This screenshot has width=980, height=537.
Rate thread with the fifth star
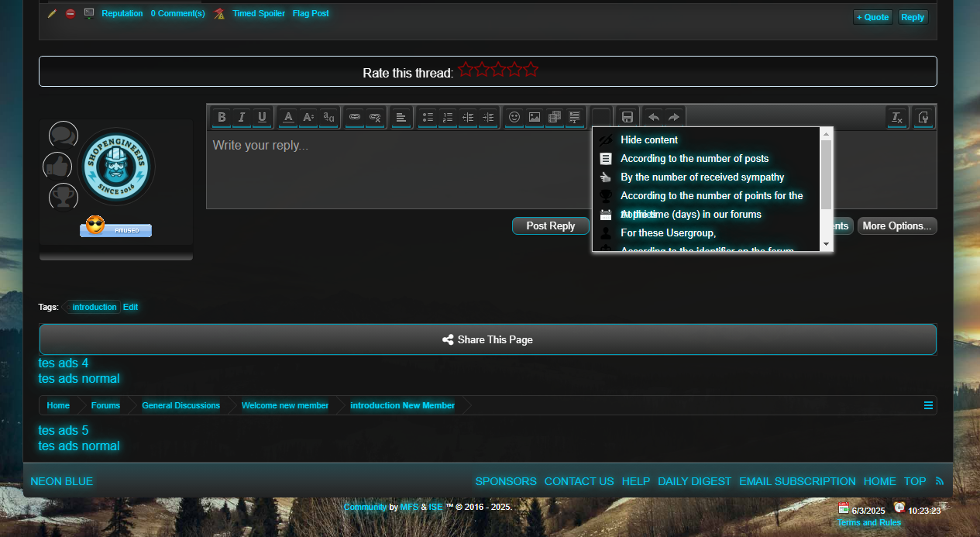[531, 70]
